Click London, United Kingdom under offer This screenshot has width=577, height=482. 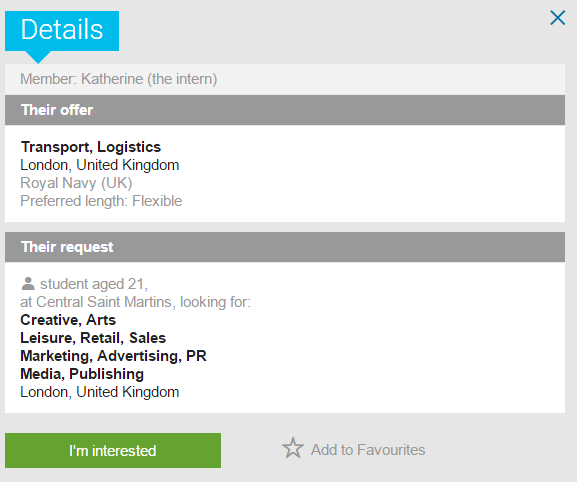point(100,165)
